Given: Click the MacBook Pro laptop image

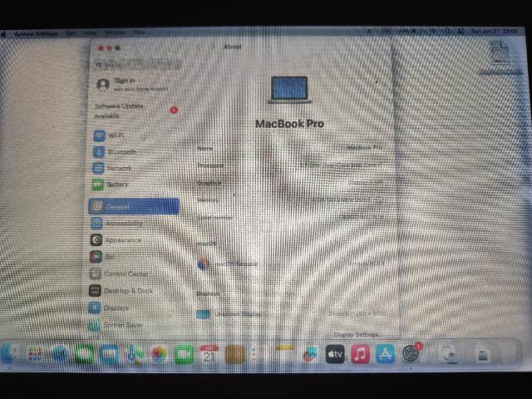Looking at the screenshot, I should tap(289, 90).
